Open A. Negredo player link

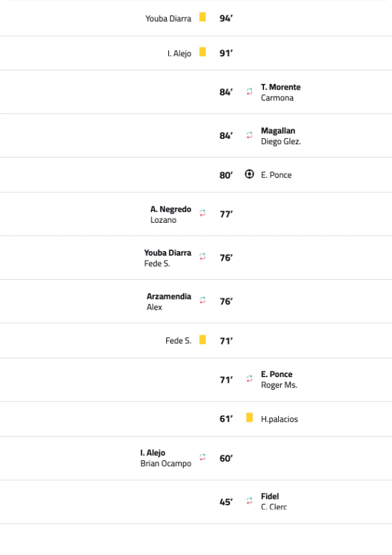tap(171, 209)
